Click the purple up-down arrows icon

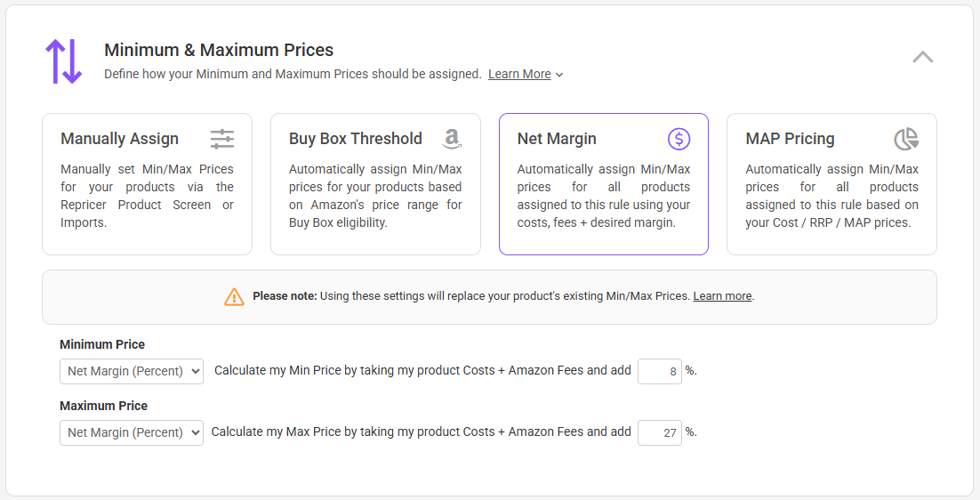coord(63,61)
